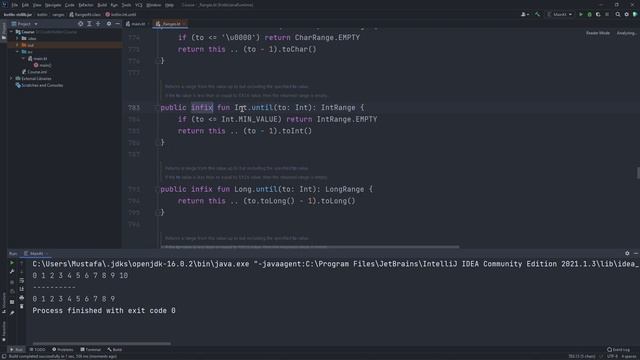The height and width of the screenshot is (360, 640).
Task: Open the Run tool window button at bottom
Action: point(16,350)
